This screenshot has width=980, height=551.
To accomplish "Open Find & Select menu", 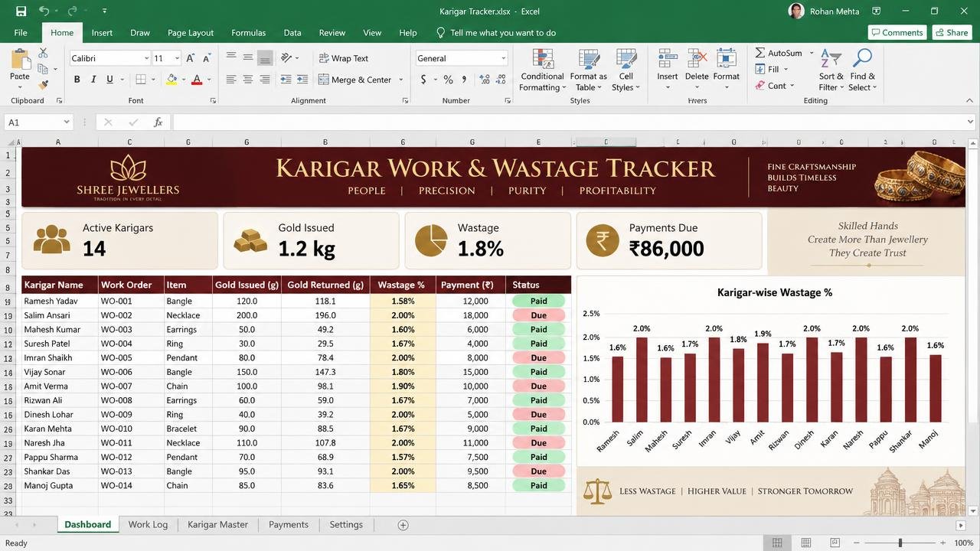I will (x=862, y=70).
